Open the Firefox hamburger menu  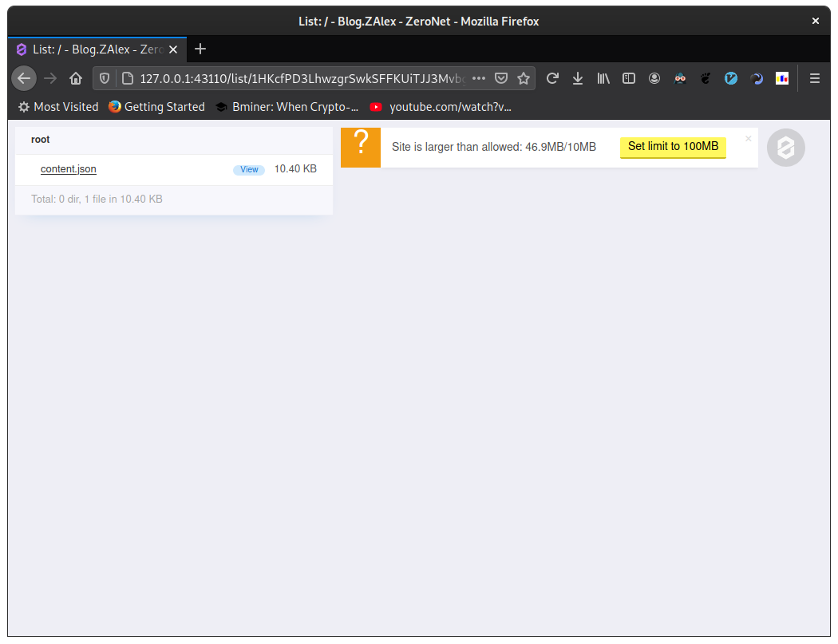(x=814, y=78)
